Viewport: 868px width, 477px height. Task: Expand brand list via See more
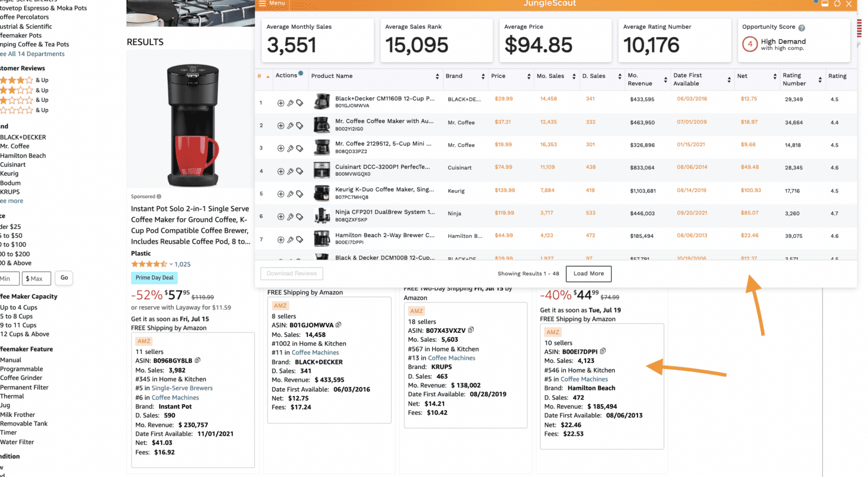[12, 201]
